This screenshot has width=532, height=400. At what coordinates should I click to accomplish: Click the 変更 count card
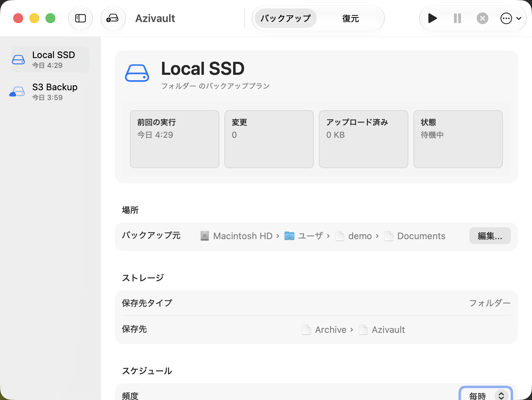269,139
